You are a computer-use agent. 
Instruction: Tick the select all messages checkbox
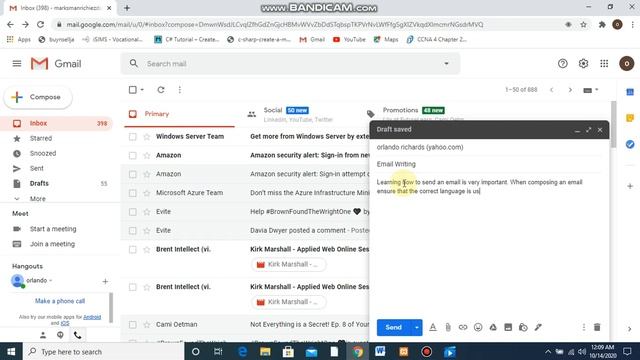pyautogui.click(x=133, y=90)
